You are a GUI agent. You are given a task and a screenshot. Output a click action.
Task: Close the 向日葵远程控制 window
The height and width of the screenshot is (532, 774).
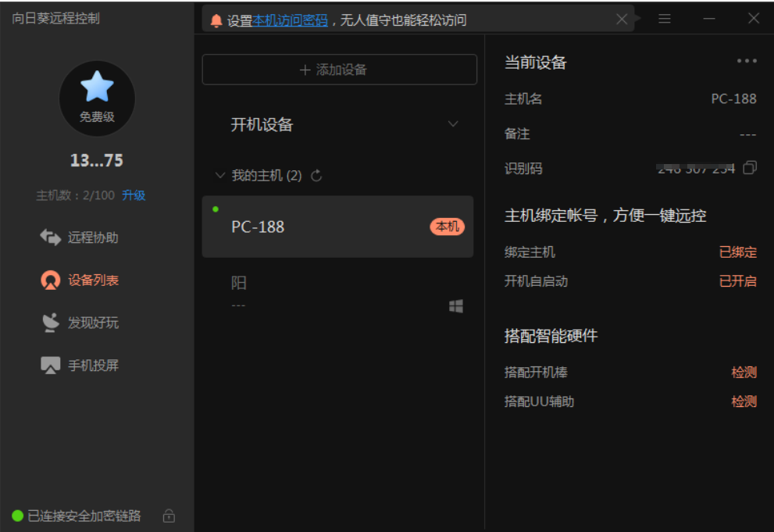[x=753, y=18]
